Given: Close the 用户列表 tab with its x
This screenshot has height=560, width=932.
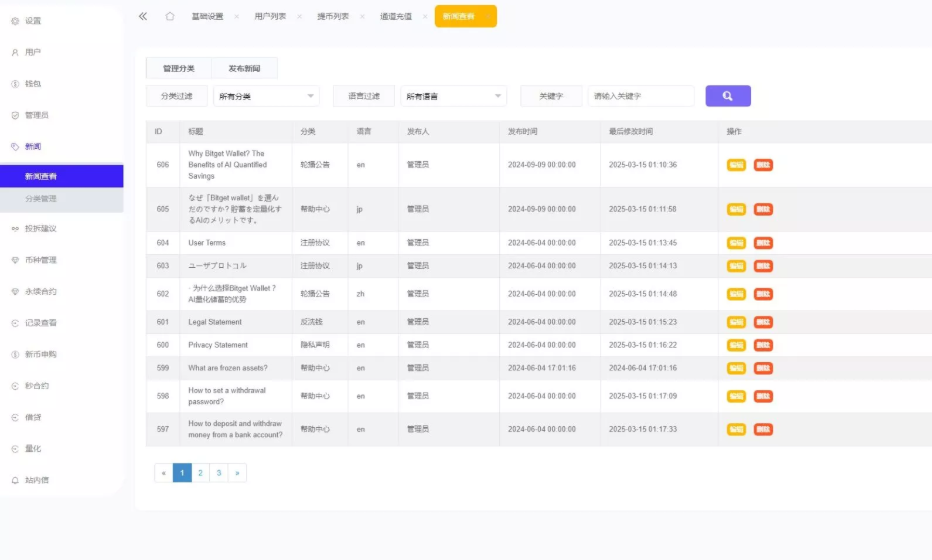Looking at the screenshot, I should 300,17.
